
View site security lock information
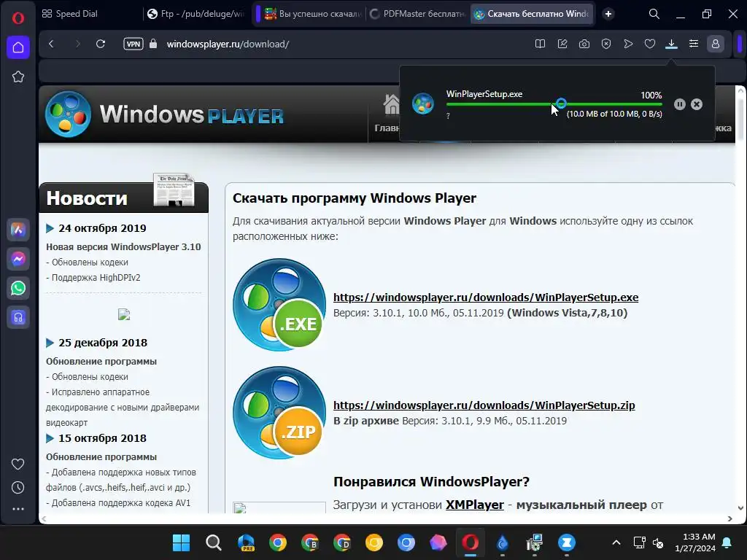(153, 44)
